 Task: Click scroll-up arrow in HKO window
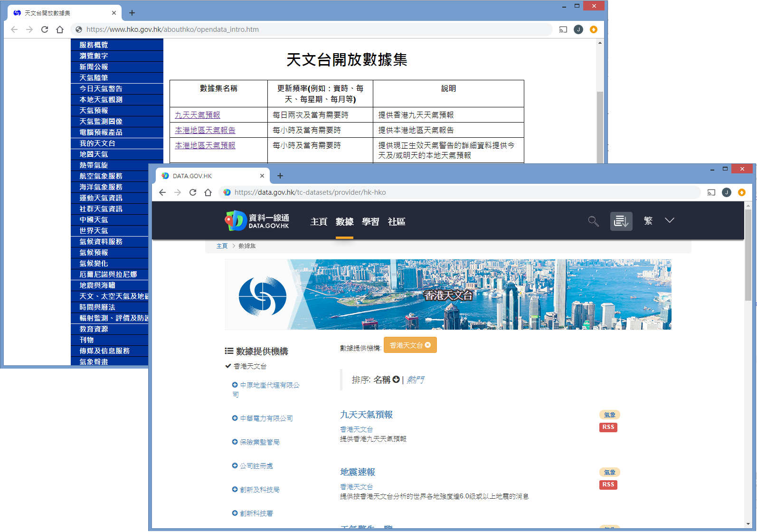[600, 43]
